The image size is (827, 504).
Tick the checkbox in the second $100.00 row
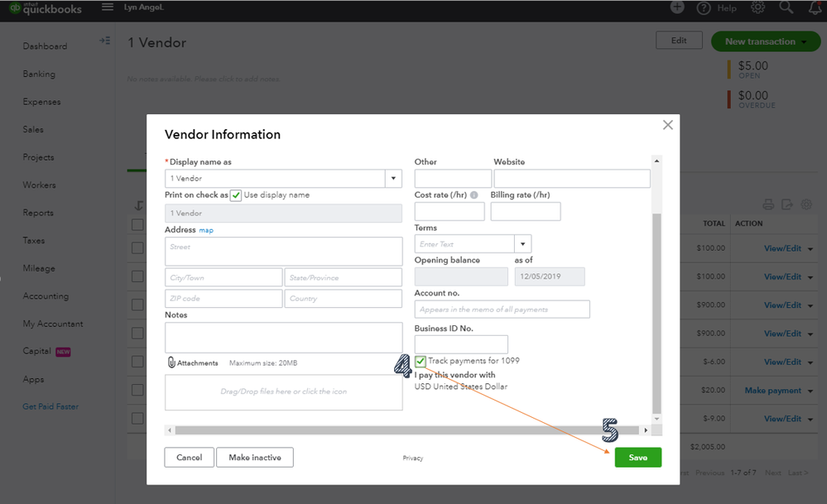[x=137, y=276]
